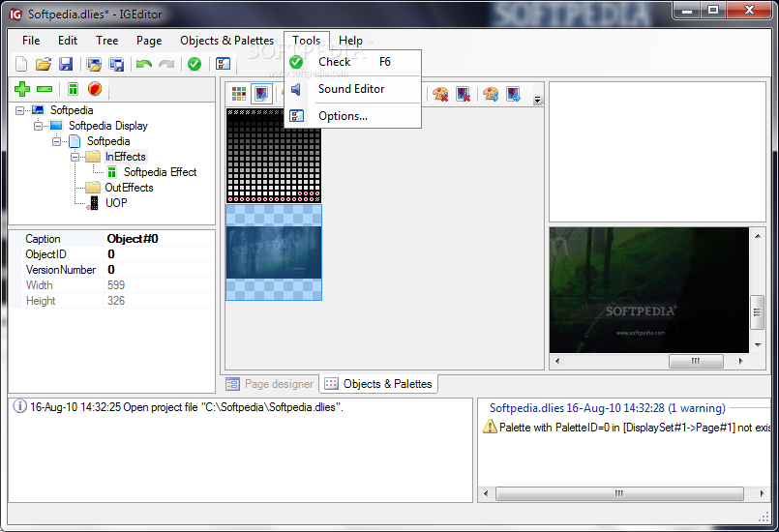The height and width of the screenshot is (532, 779).
Task: Click the green Check icon in main toolbar
Action: tap(195, 64)
